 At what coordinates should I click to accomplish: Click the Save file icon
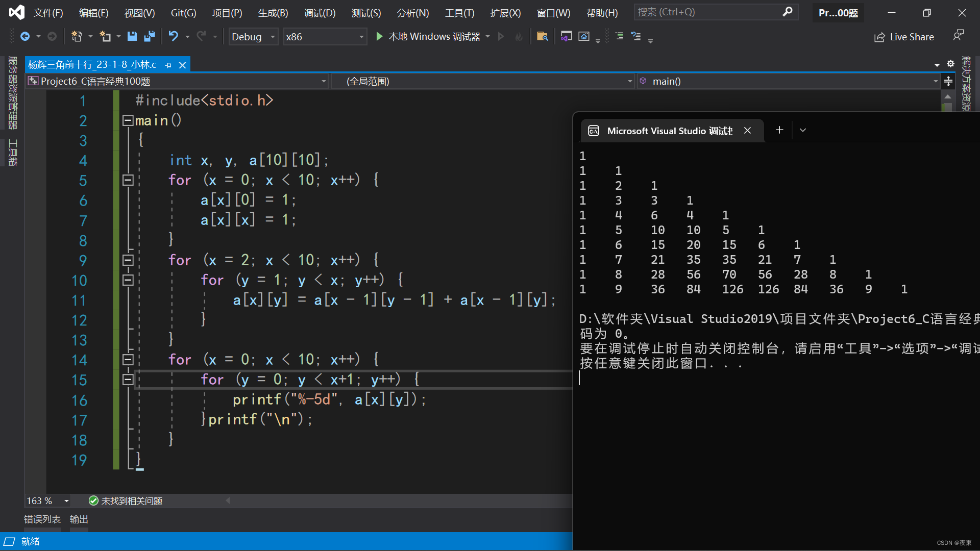[132, 36]
